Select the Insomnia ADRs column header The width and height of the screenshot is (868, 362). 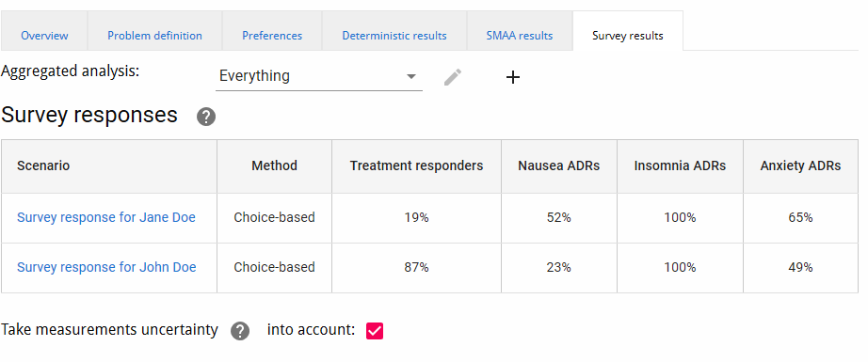[x=680, y=165]
